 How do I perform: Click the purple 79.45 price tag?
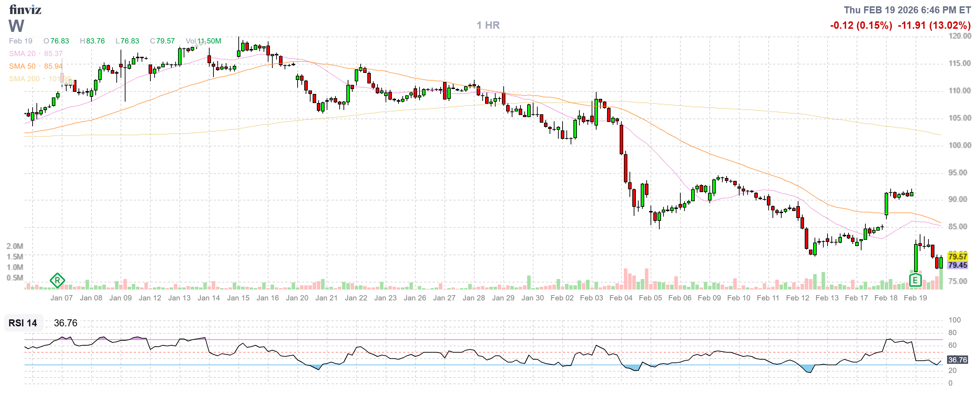click(957, 265)
